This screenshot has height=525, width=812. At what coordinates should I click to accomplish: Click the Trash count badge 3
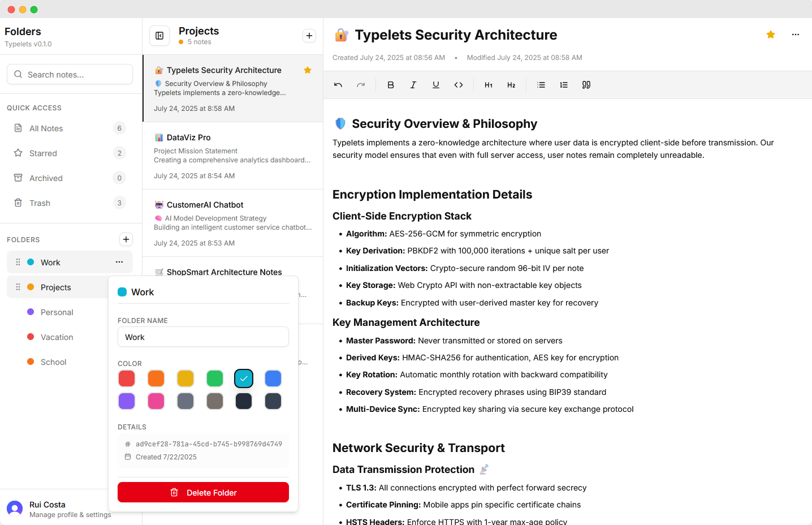pyautogui.click(x=119, y=203)
